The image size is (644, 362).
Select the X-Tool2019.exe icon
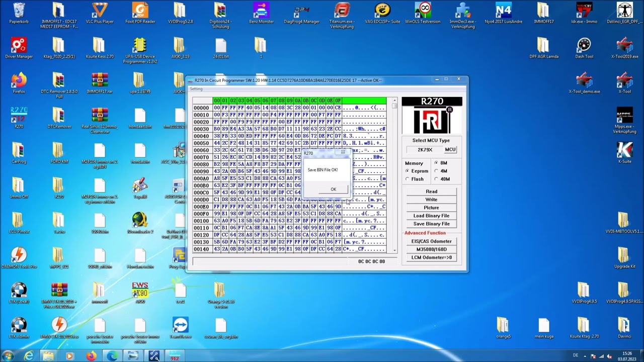(x=624, y=48)
